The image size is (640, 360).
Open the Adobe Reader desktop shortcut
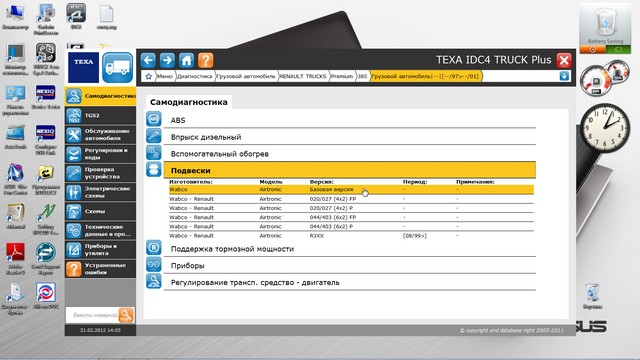point(16,259)
